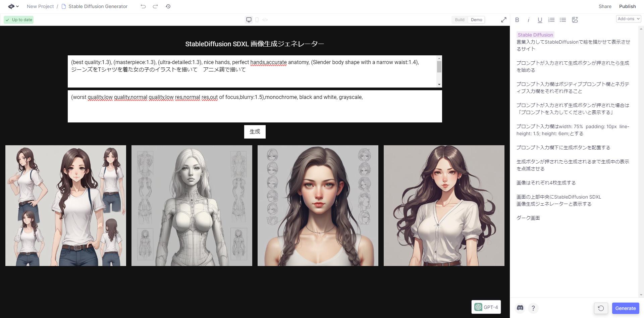This screenshot has height=318, width=644.
Task: Switch to desktop preview icon
Action: tap(249, 20)
